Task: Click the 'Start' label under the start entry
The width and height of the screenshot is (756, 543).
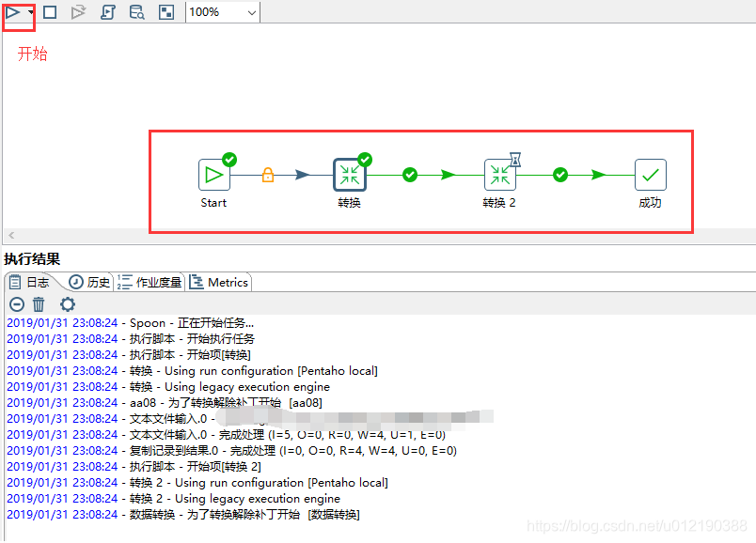Action: click(x=213, y=203)
